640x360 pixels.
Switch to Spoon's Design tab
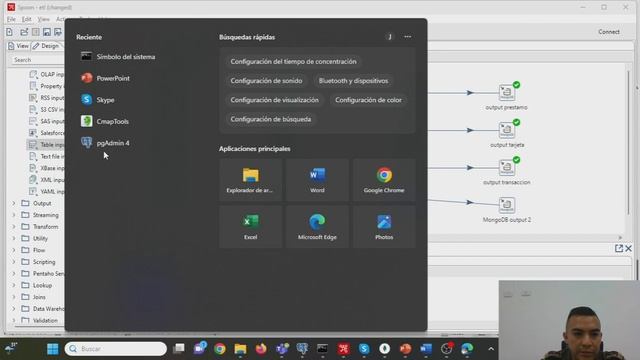[46, 46]
